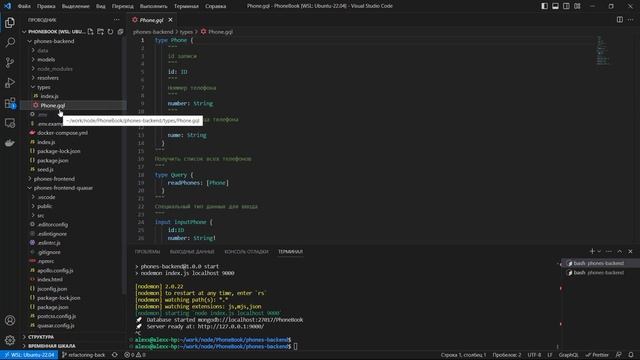Open errors and warnings counter

(x=135, y=355)
